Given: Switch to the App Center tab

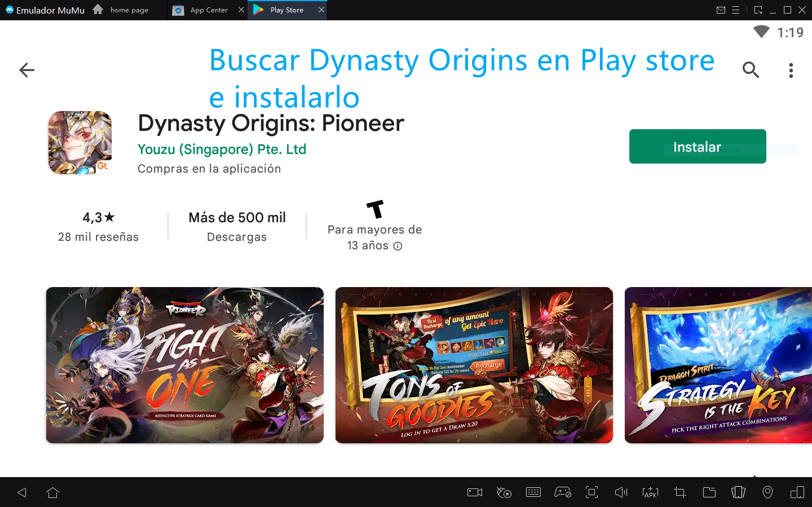Looking at the screenshot, I should pyautogui.click(x=209, y=10).
